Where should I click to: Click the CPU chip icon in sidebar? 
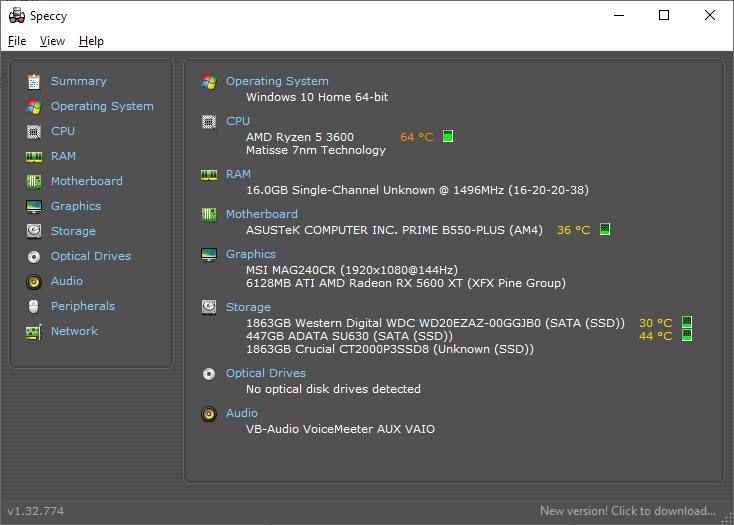click(x=34, y=131)
